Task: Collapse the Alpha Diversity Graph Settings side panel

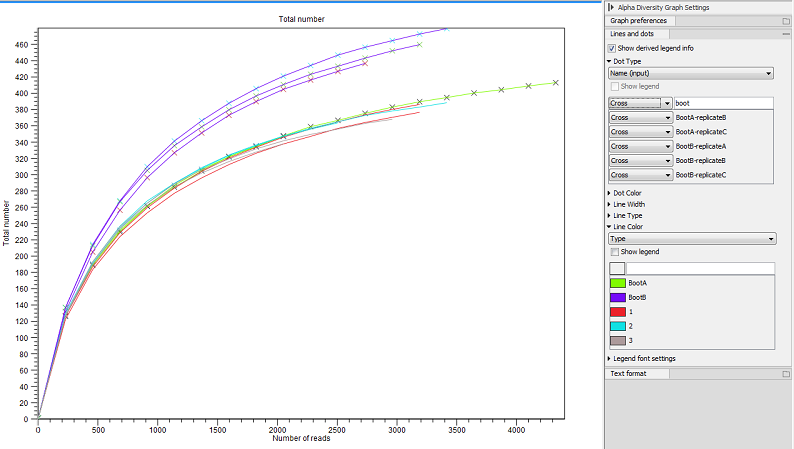Action: coord(611,7)
